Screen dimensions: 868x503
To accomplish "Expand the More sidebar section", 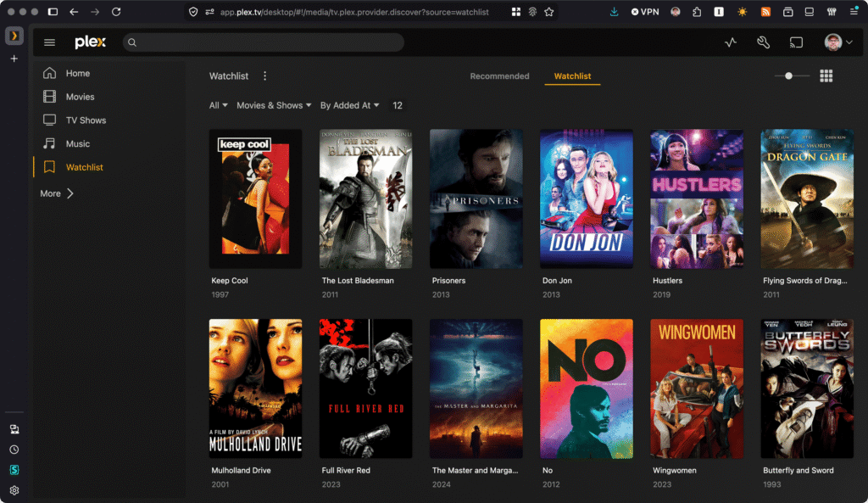I will [x=57, y=193].
